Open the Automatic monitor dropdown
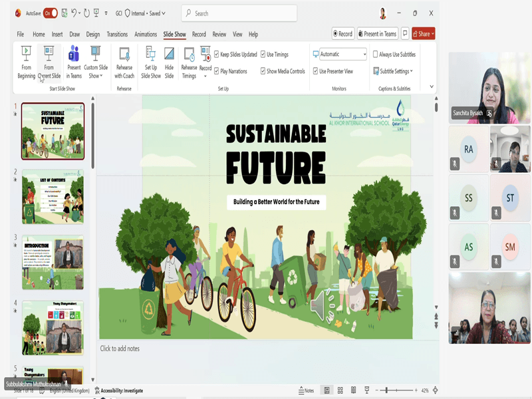This screenshot has height=399, width=532. (x=342, y=55)
